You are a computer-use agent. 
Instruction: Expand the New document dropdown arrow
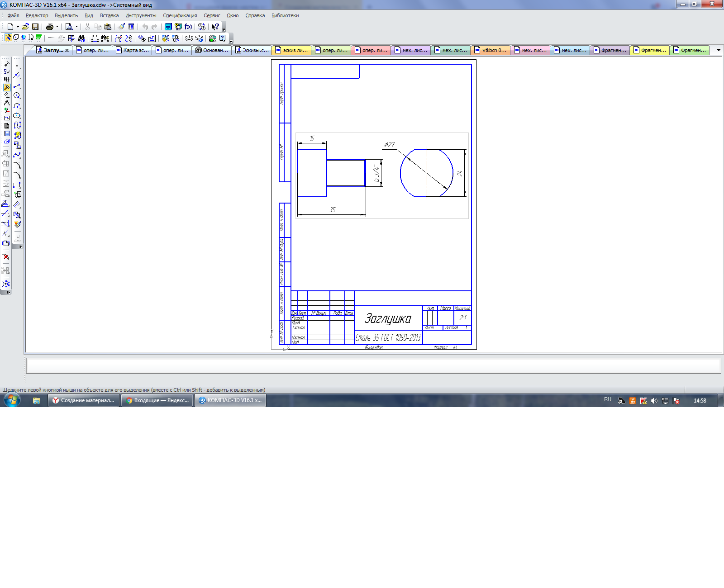(18, 27)
